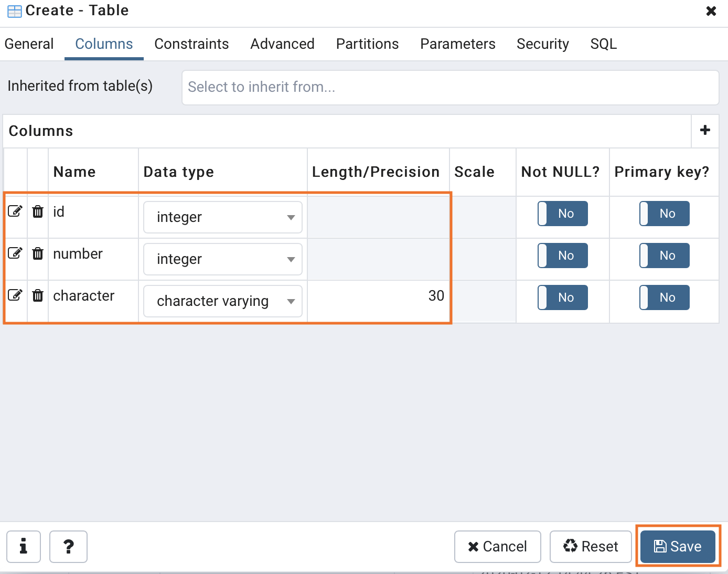Toggle Not NULL for the id column
The image size is (728, 574).
(x=562, y=214)
